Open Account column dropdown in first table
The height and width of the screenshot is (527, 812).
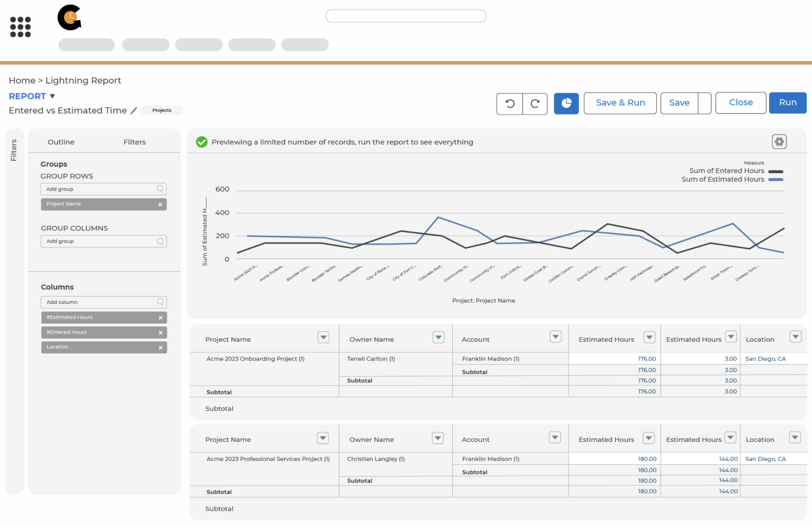556,337
